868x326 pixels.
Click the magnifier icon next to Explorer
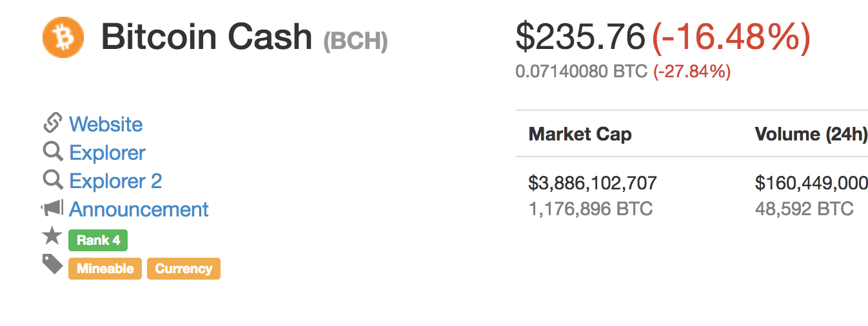pyautogui.click(x=53, y=151)
